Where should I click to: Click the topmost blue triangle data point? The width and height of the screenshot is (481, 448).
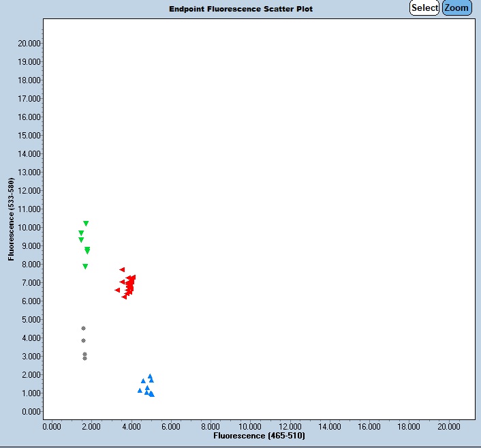(150, 376)
